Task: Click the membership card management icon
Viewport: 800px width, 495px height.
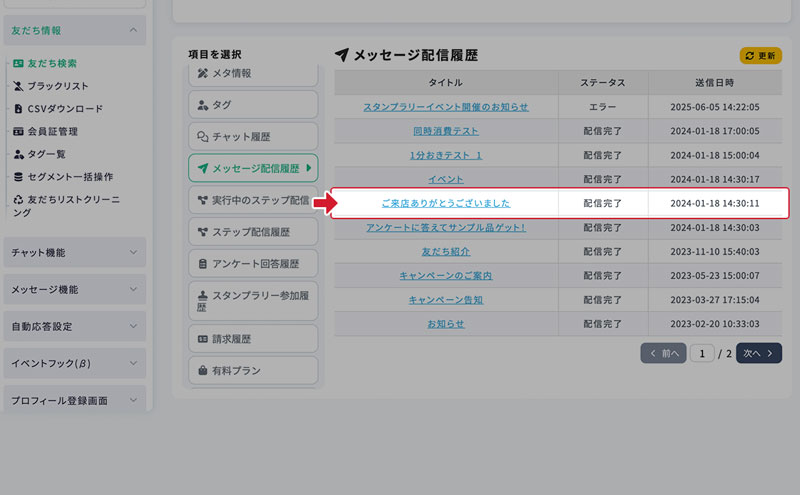Action: [x=18, y=131]
